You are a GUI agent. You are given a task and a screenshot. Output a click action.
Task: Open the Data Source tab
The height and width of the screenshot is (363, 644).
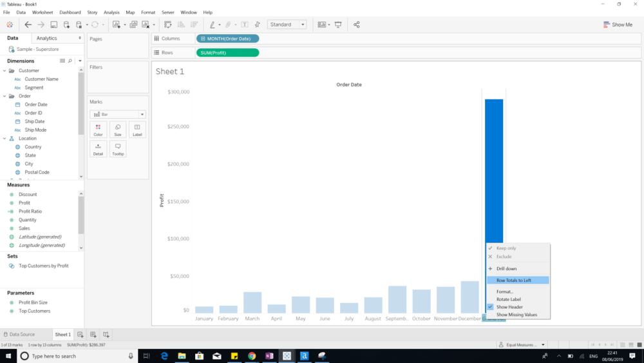(x=19, y=335)
